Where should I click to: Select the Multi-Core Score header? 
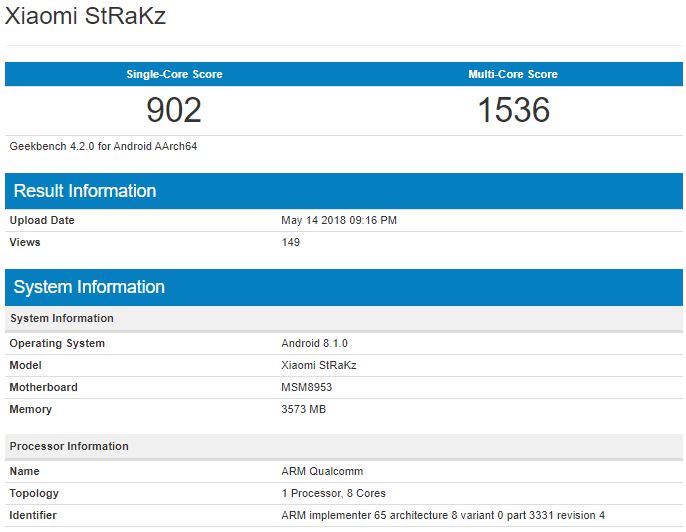[x=513, y=74]
